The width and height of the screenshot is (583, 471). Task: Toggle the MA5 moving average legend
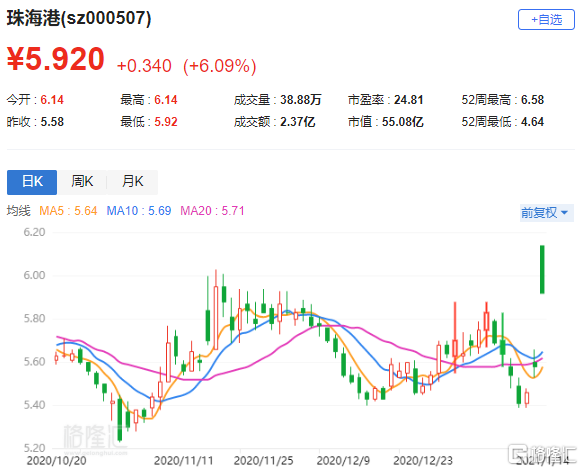pyautogui.click(x=68, y=211)
